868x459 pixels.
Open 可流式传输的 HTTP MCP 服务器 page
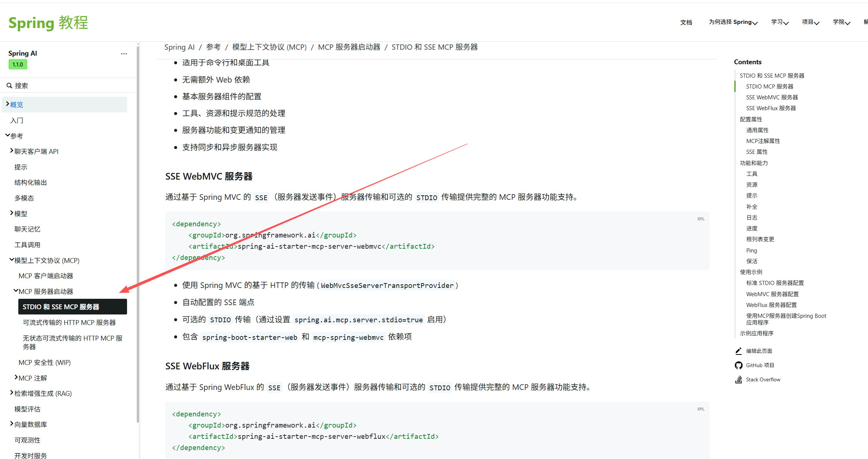tap(69, 322)
